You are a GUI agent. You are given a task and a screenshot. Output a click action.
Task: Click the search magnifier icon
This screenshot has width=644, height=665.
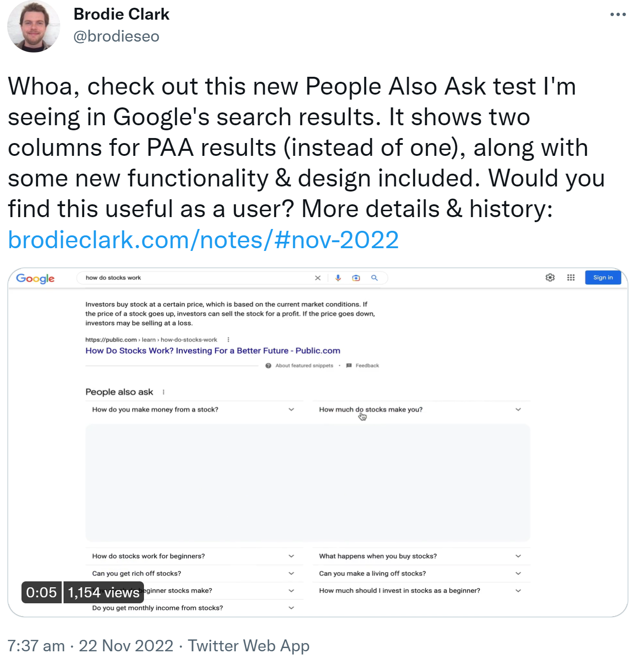(374, 277)
